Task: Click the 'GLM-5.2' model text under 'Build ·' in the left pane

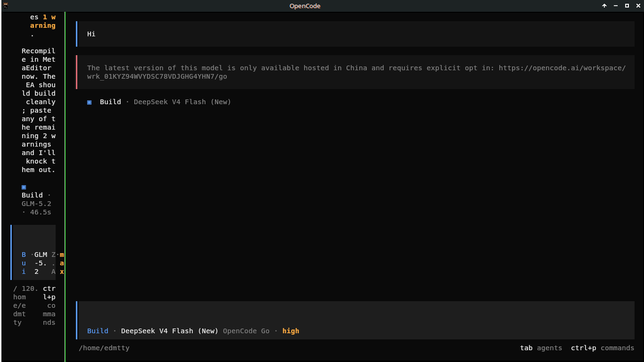Action: (36, 204)
